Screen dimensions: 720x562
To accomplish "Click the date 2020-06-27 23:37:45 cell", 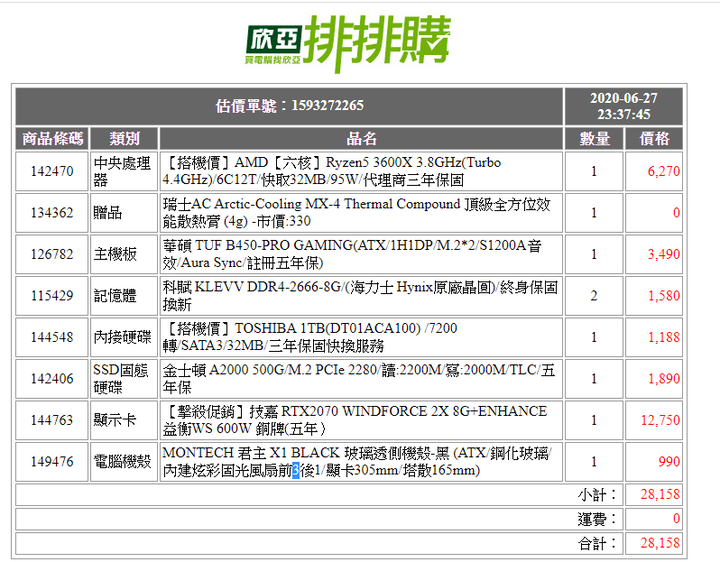I will point(624,106).
